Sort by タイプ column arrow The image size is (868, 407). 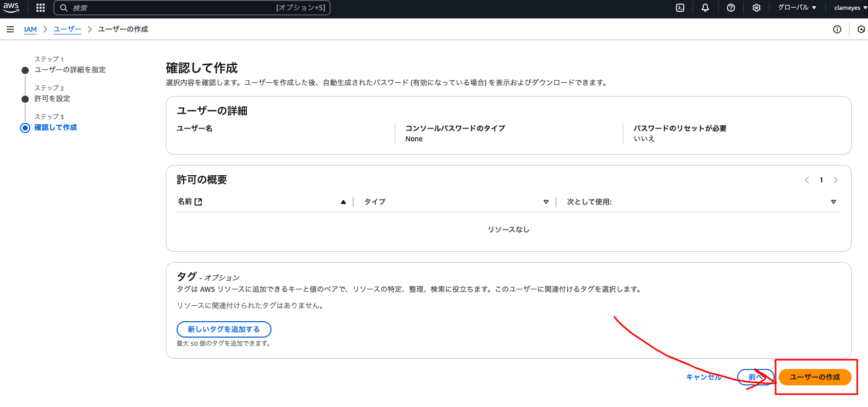pos(546,202)
